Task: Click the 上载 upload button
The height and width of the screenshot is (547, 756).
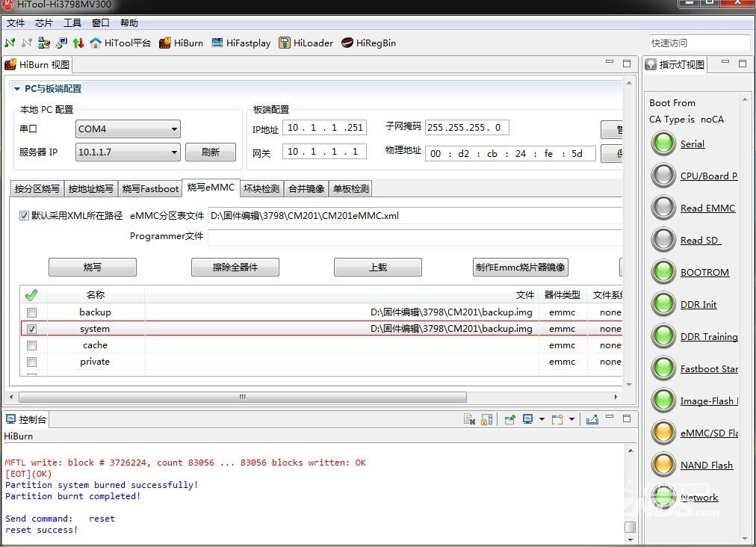Action: click(378, 268)
